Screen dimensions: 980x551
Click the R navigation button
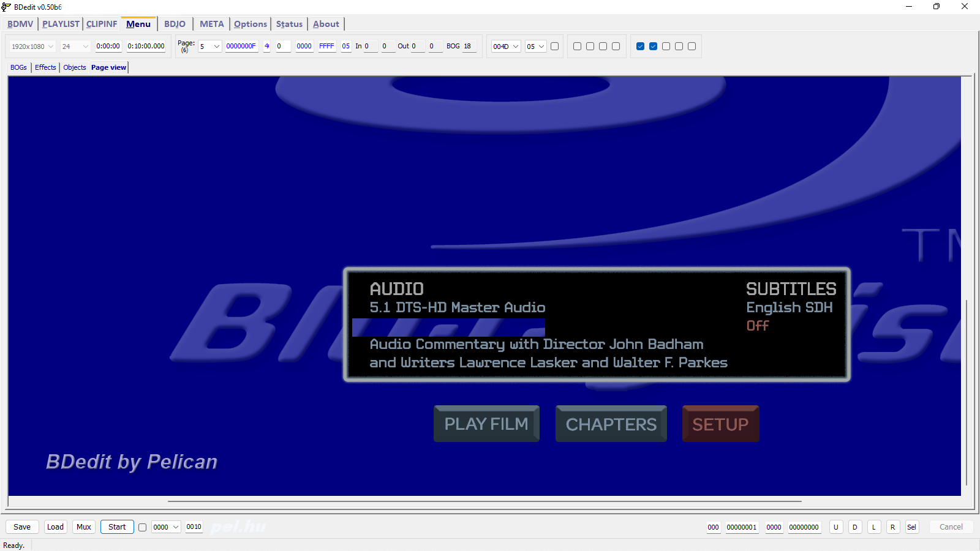(893, 527)
